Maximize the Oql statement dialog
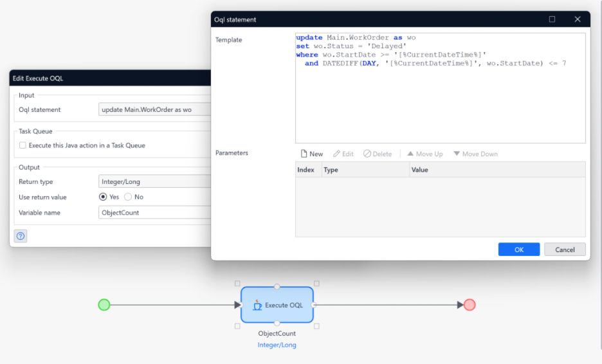 click(552, 19)
